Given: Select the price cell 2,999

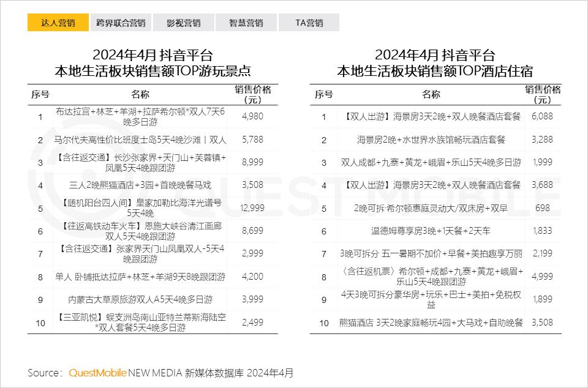Looking at the screenshot, I should pos(253,253).
